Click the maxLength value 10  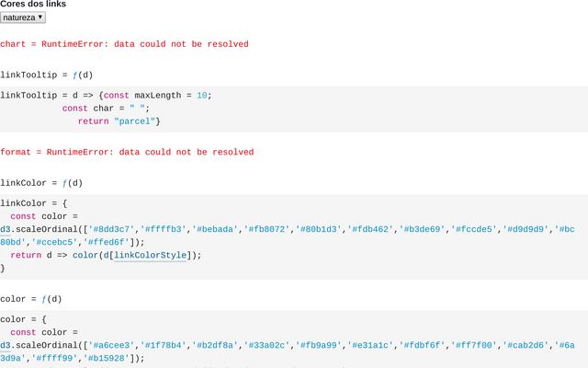(205, 95)
